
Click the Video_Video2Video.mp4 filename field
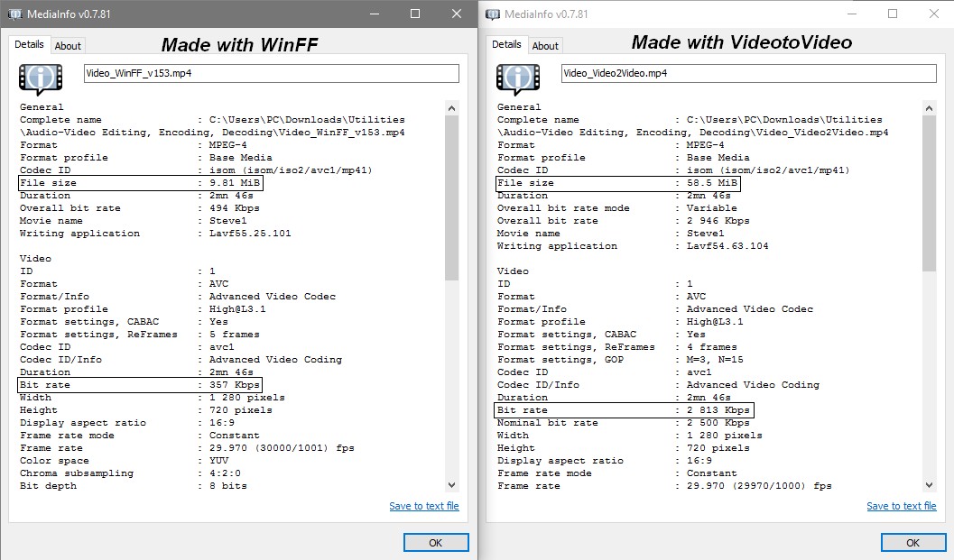[x=748, y=73]
